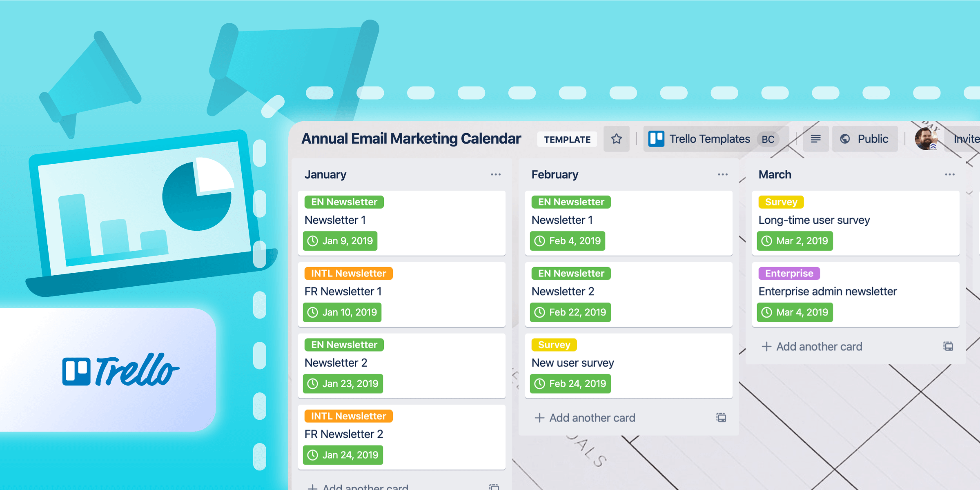Click the TEMPLATE badge
This screenshot has width=980, height=490.
click(567, 139)
